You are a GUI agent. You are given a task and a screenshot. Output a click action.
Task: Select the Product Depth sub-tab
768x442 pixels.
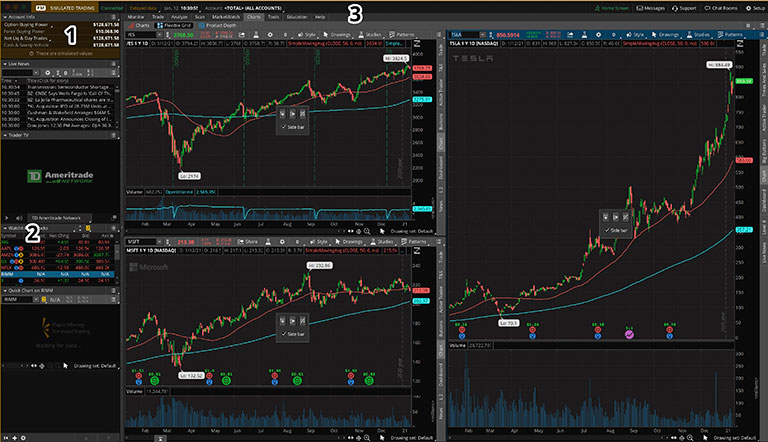coord(217,25)
